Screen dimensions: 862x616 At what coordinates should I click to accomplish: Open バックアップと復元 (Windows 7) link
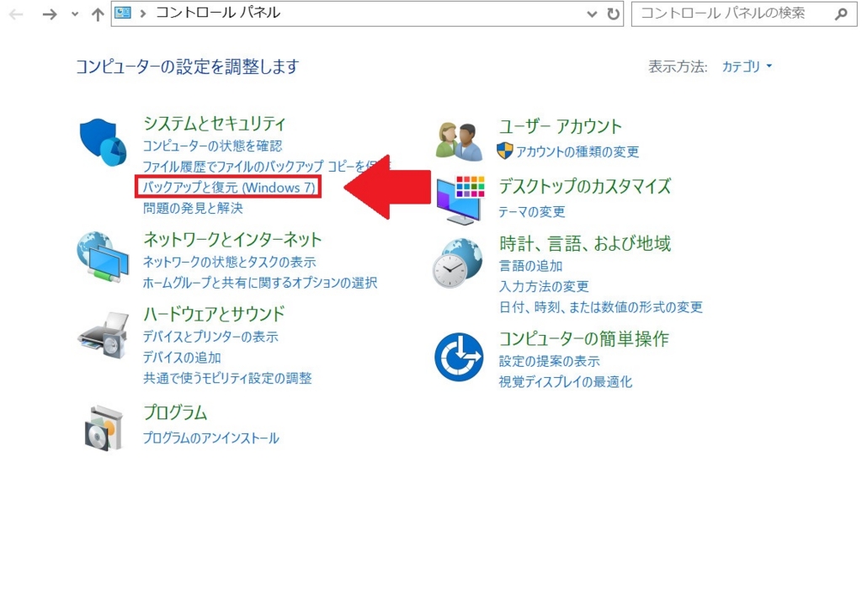tap(229, 188)
